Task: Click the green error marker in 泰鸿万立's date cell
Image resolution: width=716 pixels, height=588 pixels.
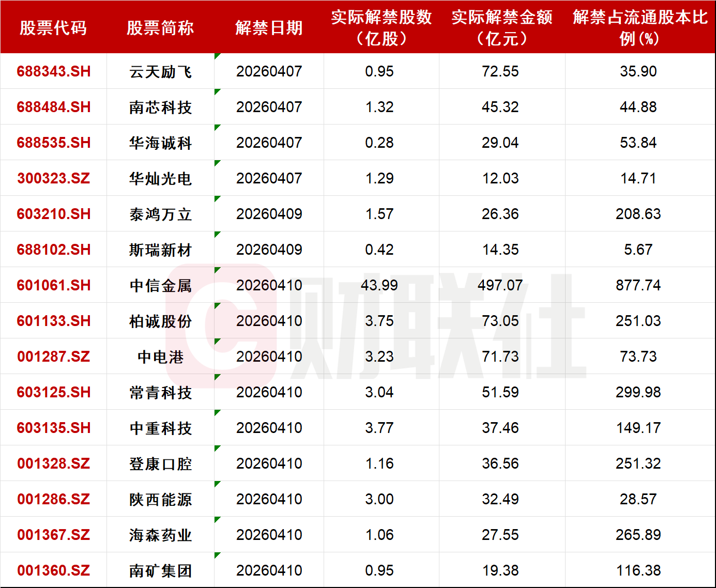Action: click(217, 198)
